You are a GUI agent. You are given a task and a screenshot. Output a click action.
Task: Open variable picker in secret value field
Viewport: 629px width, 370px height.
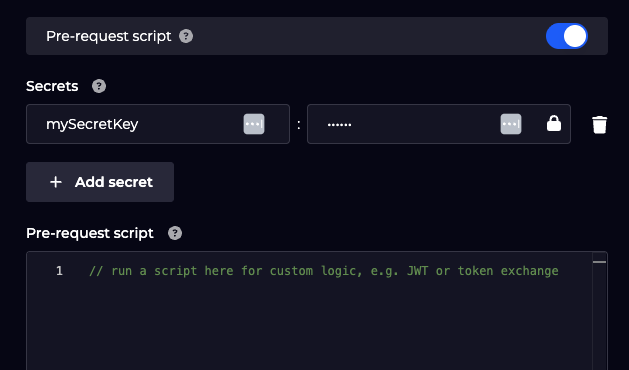tap(511, 124)
